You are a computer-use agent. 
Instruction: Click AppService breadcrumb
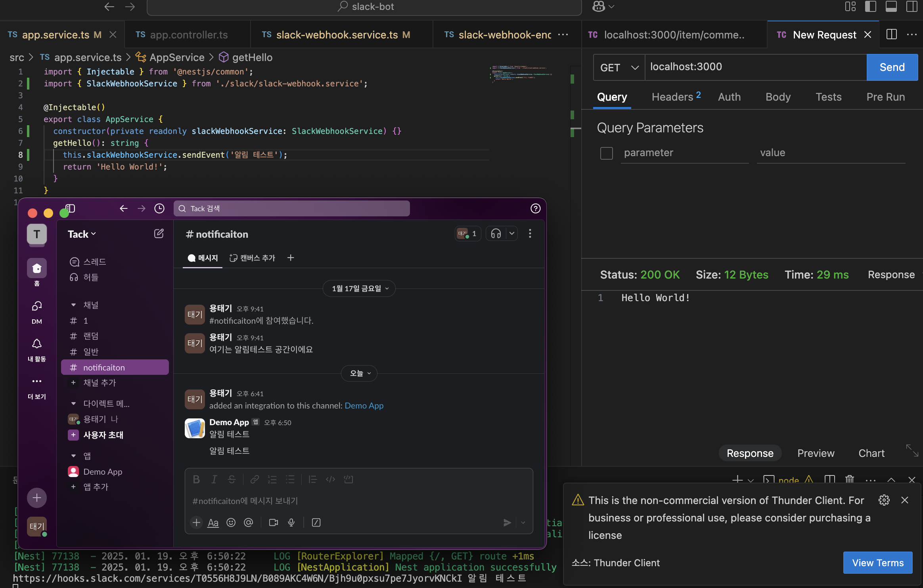point(177,57)
